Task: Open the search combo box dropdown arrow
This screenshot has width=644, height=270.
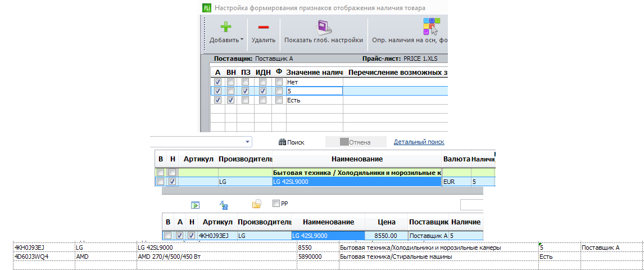Action: [248, 142]
